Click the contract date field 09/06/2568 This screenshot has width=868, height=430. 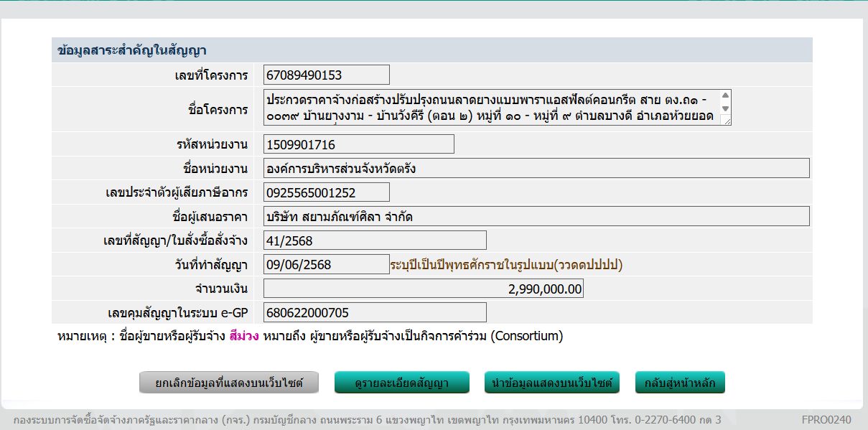(x=327, y=264)
